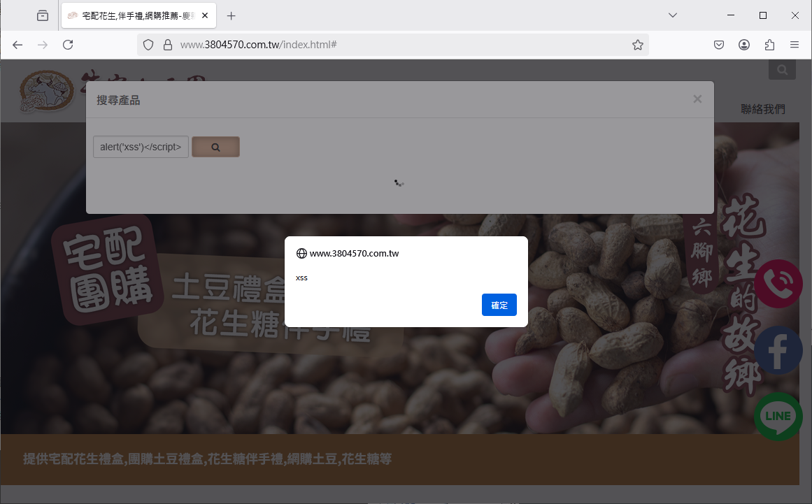This screenshot has height=504, width=812.
Task: Maximize the browser window
Action: coord(763,15)
